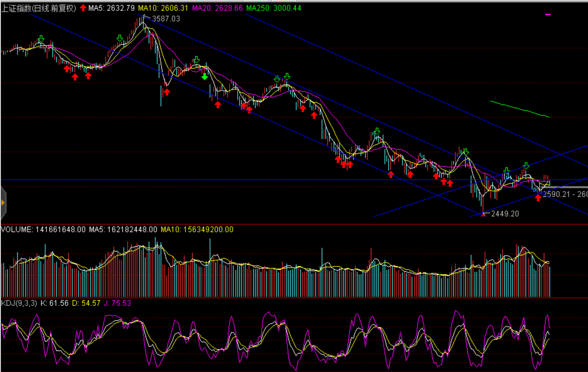Click the KDJ(9,3,3) indicator label

tap(19, 303)
